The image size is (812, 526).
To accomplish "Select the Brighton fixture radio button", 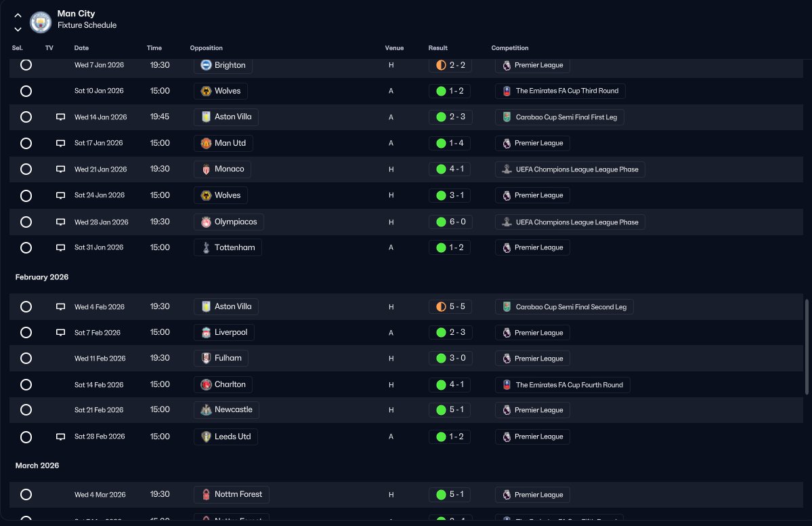I will coord(26,65).
